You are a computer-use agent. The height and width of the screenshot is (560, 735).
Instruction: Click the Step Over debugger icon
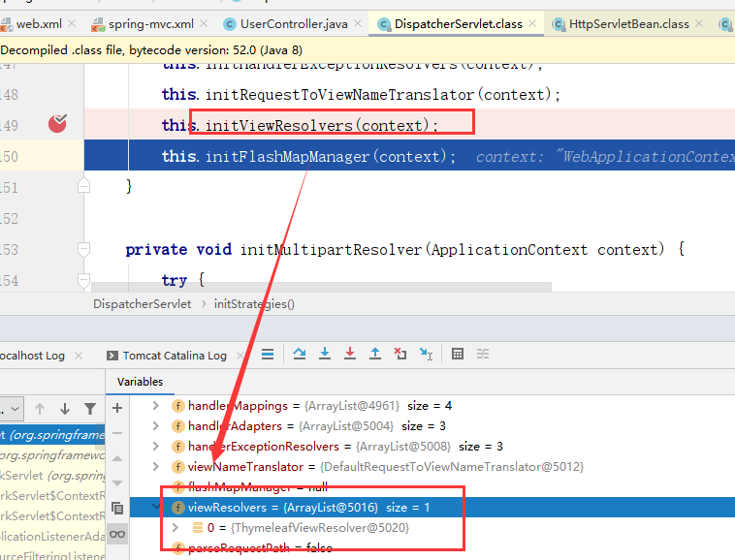pos(300,354)
